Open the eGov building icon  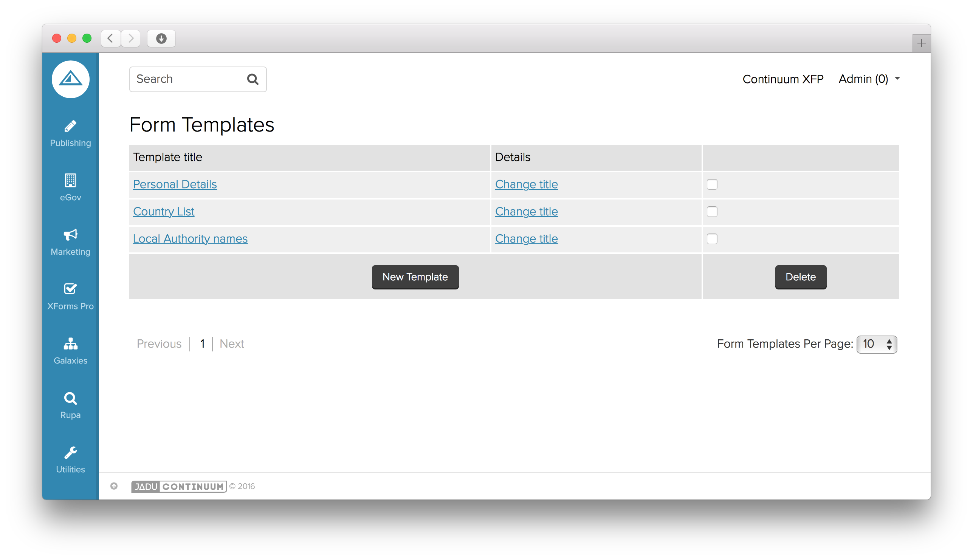pos(70,180)
